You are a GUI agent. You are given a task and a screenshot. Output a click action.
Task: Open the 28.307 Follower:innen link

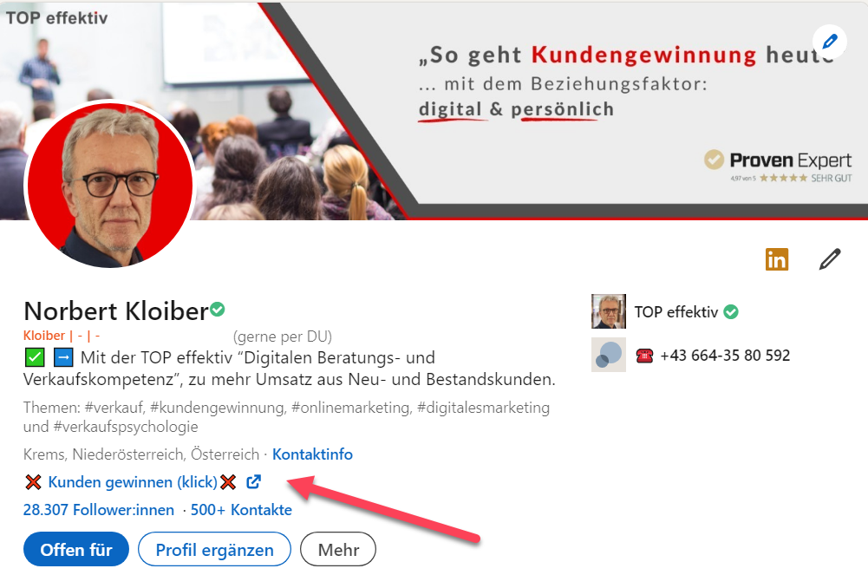tap(99, 509)
